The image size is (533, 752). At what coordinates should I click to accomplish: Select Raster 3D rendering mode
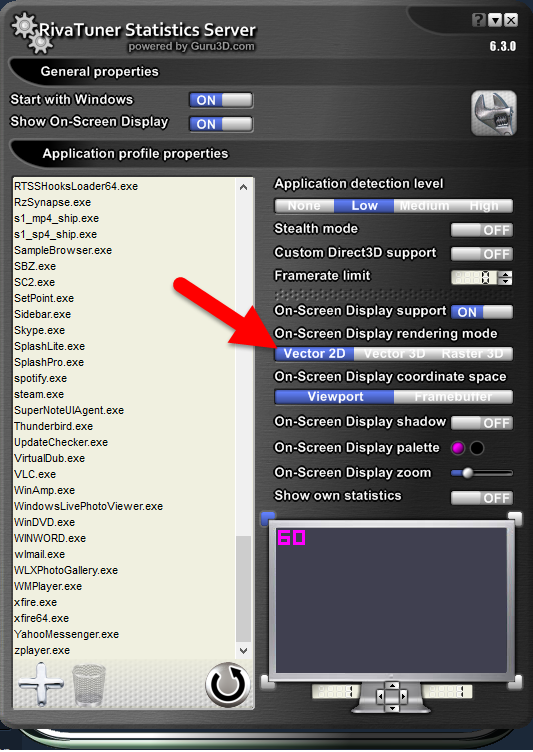pos(473,353)
